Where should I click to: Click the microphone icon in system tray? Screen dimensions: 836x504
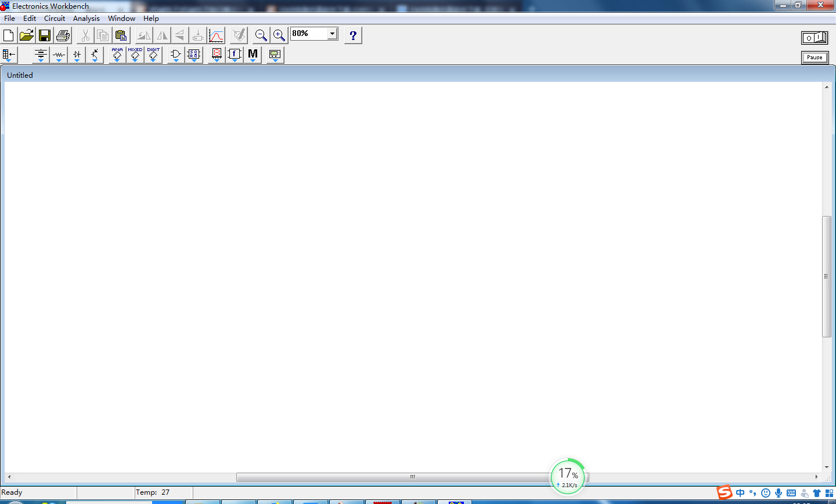(779, 493)
